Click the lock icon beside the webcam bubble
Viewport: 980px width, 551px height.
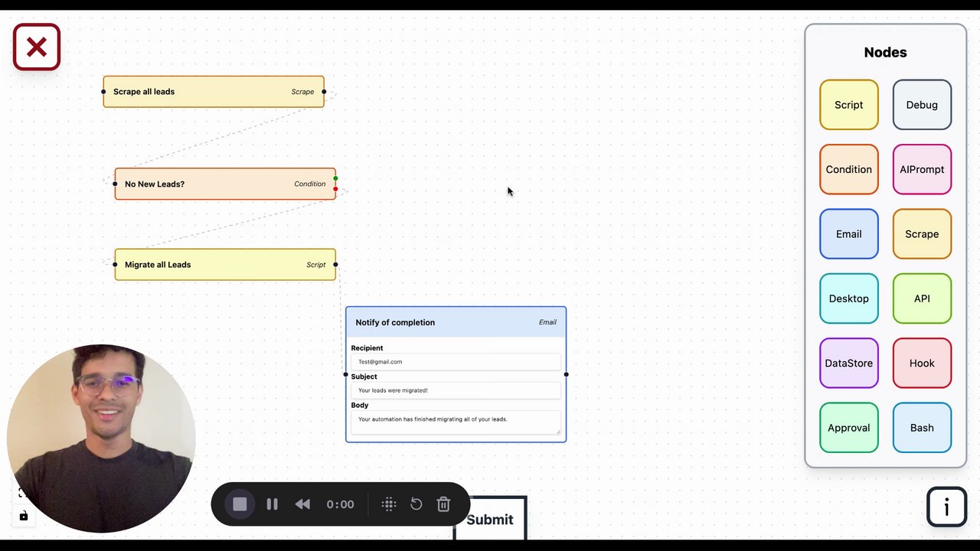24,516
